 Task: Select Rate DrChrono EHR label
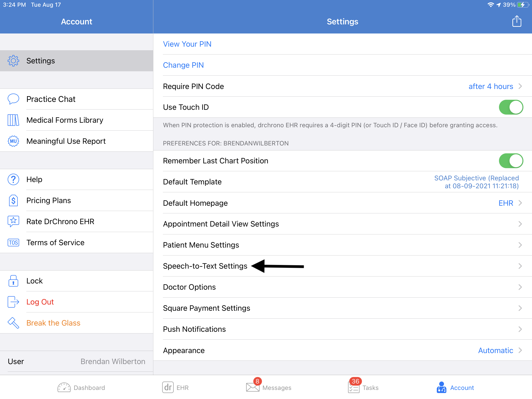[60, 221]
